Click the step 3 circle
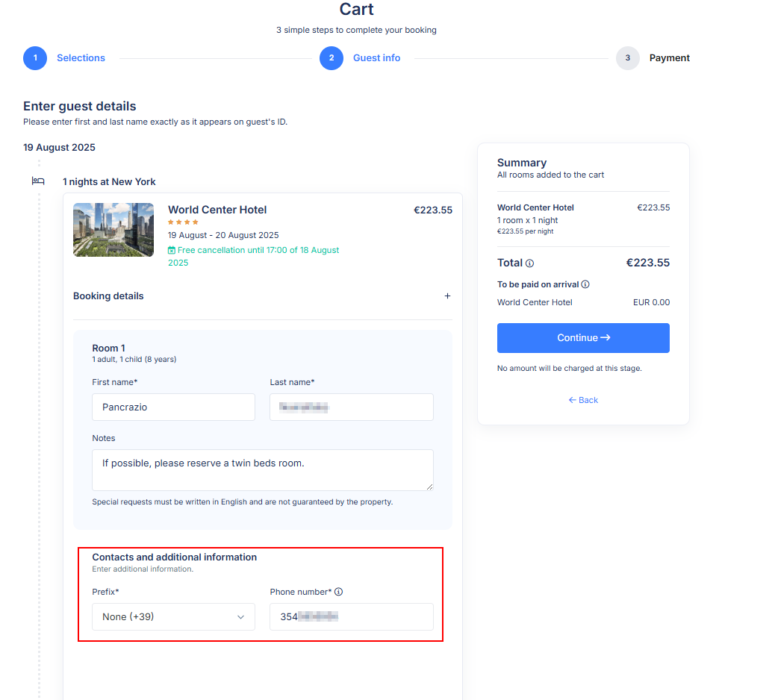The width and height of the screenshot is (772, 700). [628, 58]
